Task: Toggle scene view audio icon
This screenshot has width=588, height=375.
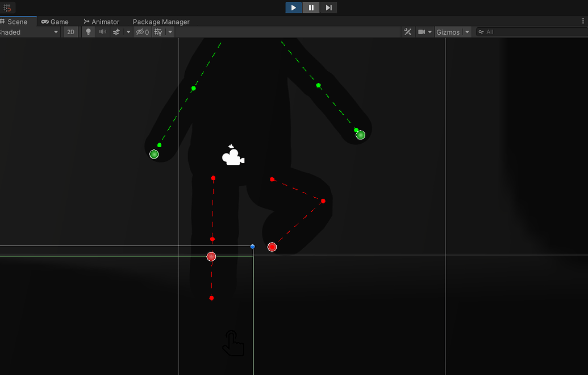Action: pos(102,32)
